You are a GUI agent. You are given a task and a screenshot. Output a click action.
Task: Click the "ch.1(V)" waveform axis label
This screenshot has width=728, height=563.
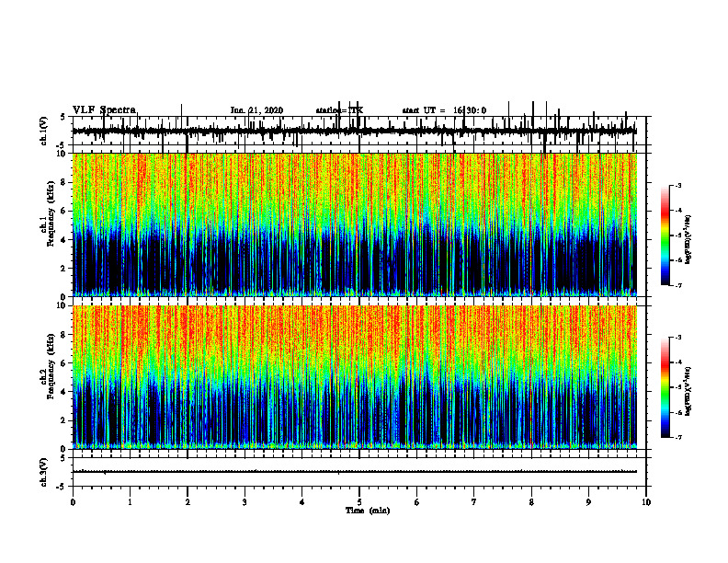point(44,131)
